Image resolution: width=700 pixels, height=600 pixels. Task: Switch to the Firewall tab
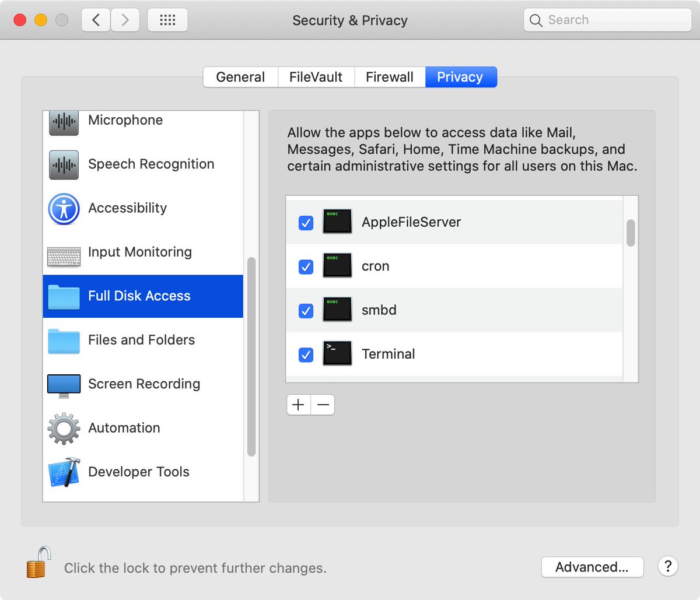click(390, 77)
